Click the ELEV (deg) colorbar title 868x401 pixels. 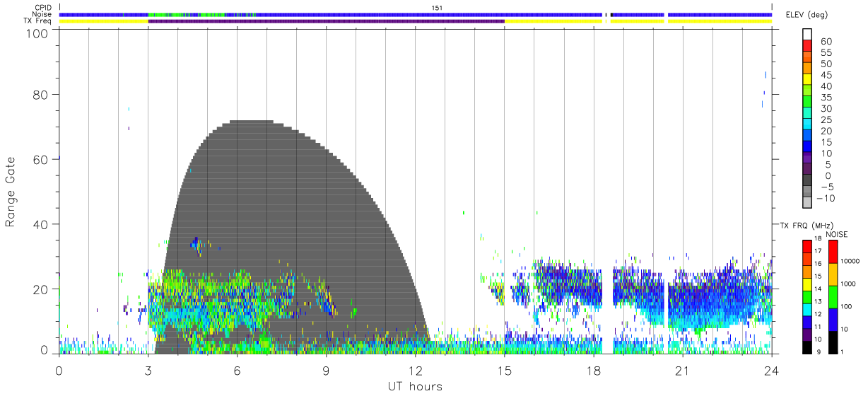coord(807,14)
